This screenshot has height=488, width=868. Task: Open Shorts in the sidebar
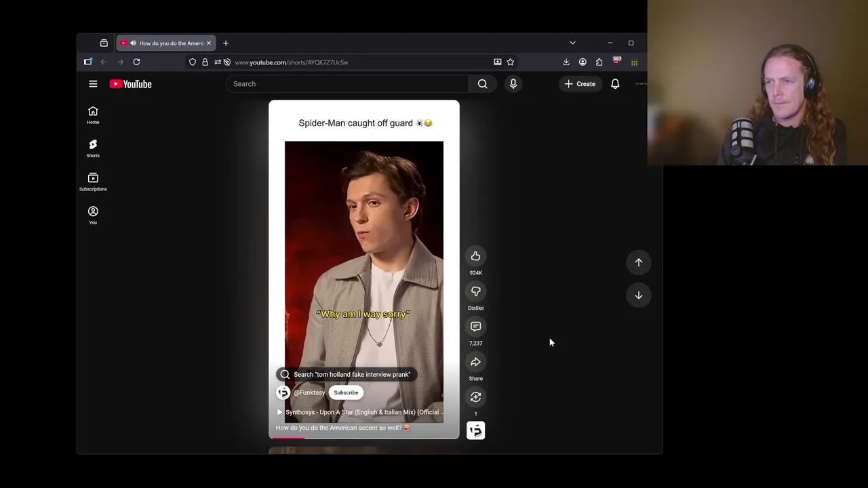pyautogui.click(x=93, y=148)
